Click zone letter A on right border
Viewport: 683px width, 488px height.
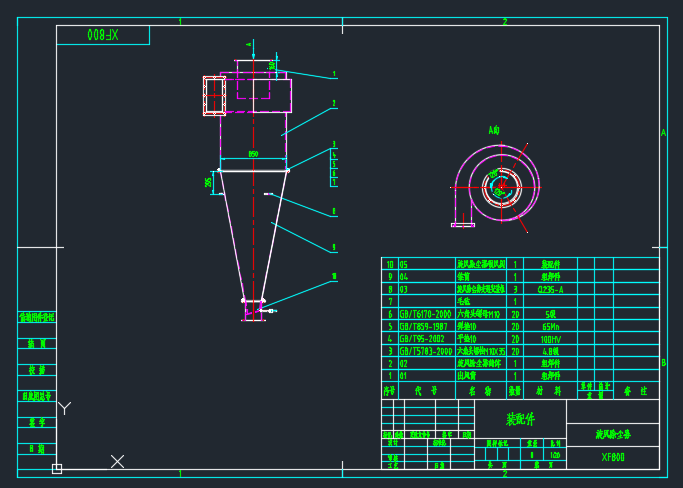663,132
